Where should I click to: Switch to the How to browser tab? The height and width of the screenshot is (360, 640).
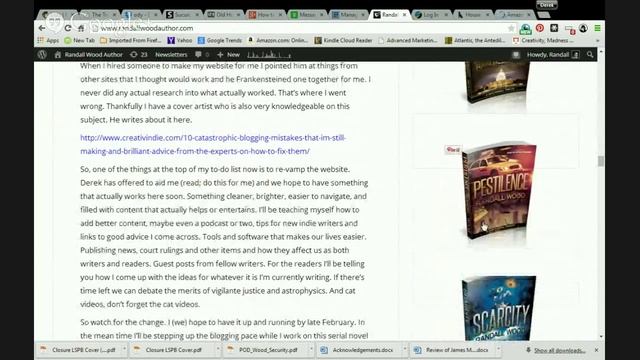[265, 15]
